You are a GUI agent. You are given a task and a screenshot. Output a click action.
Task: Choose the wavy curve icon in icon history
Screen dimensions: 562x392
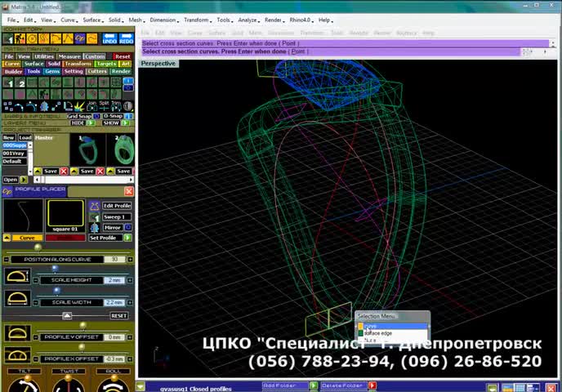92,38
